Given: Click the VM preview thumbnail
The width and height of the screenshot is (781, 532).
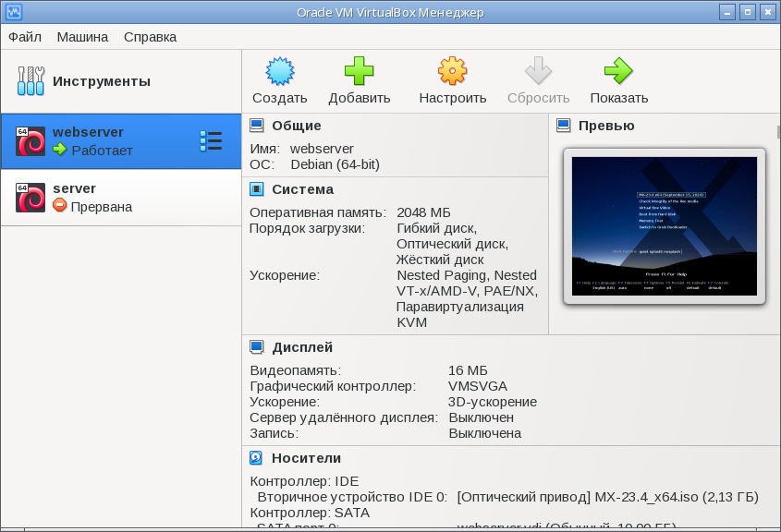Looking at the screenshot, I should 664,226.
